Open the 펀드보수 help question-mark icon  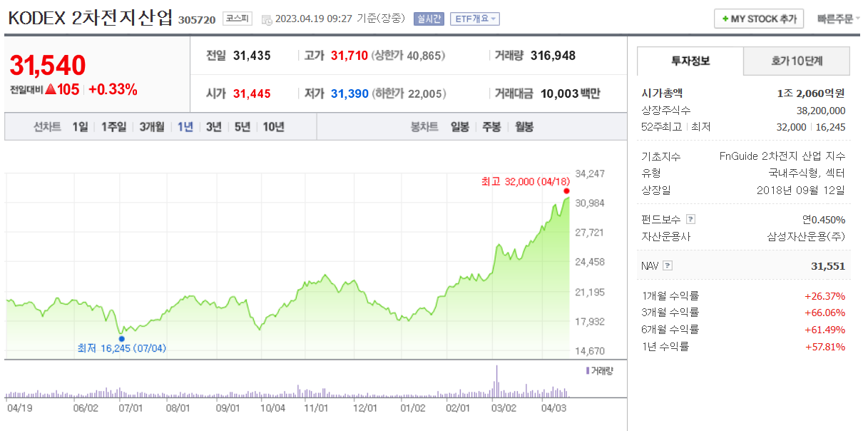690,220
